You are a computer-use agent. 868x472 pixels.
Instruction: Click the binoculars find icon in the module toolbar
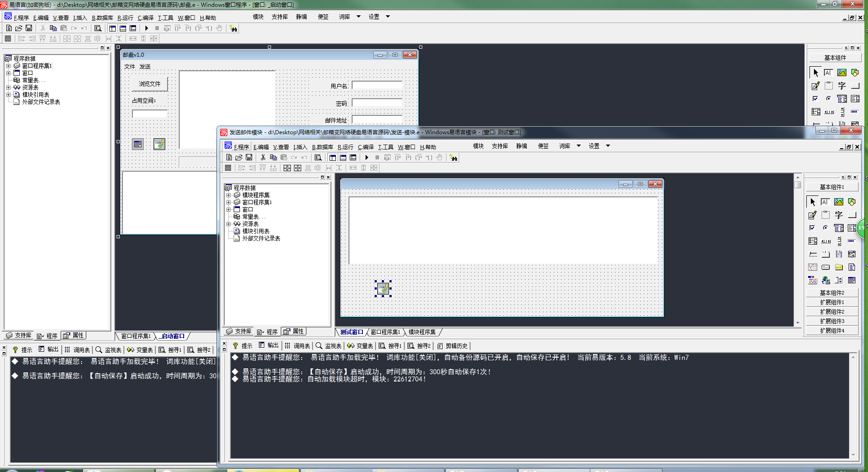[x=454, y=158]
